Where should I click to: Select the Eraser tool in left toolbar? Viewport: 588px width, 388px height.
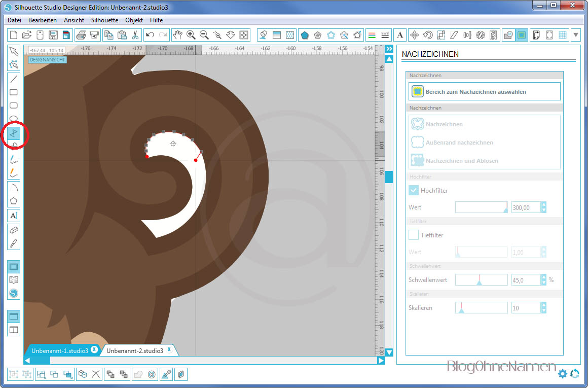tap(14, 230)
